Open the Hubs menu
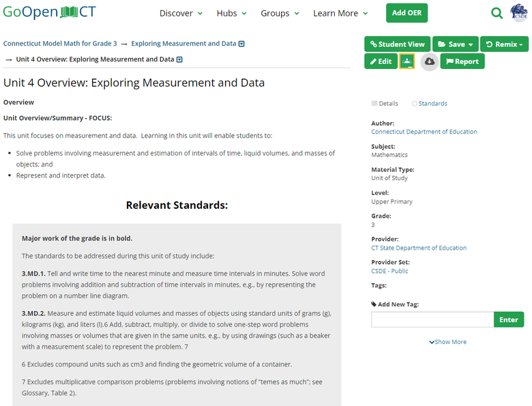 [232, 14]
